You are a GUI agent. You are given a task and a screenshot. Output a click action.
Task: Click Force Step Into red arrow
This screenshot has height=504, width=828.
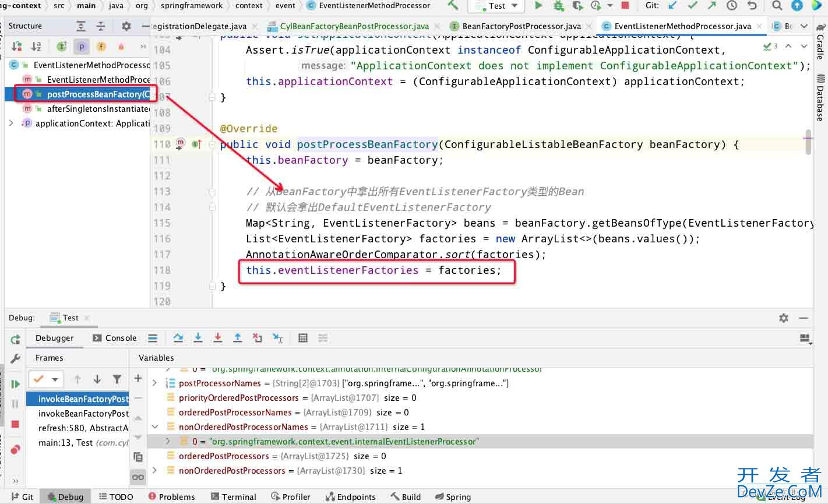[218, 338]
